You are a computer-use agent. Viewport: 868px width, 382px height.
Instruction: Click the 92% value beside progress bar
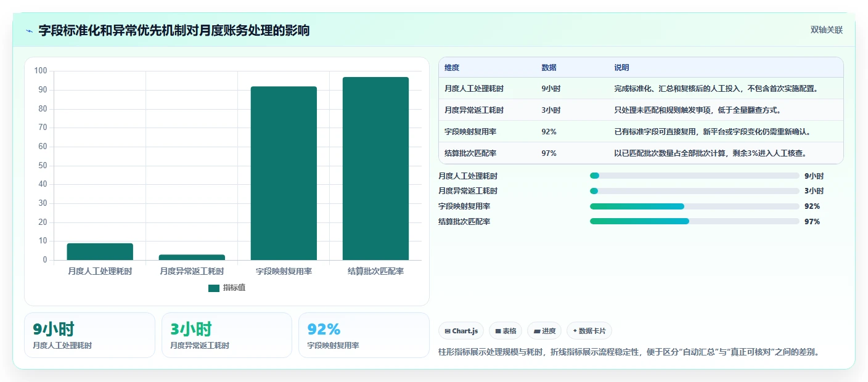[x=812, y=206]
